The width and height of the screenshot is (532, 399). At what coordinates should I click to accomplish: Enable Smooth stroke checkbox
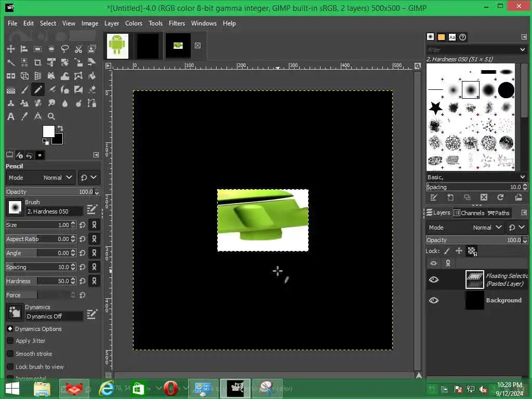(x=10, y=353)
